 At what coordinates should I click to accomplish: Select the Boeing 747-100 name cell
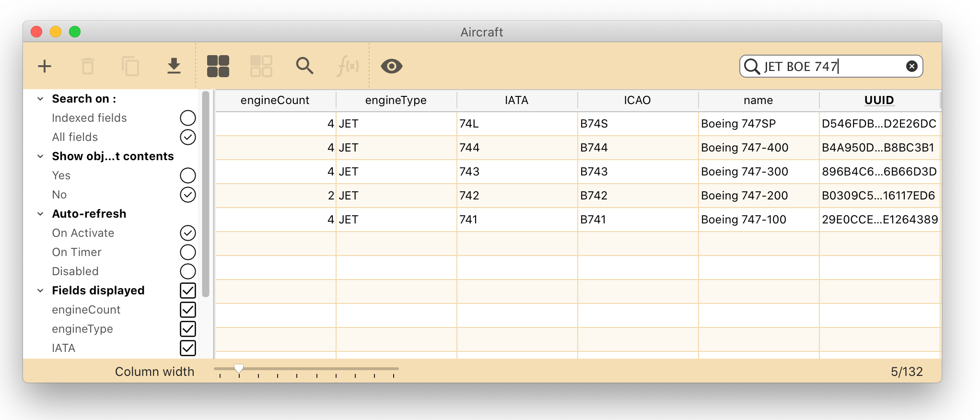pyautogui.click(x=758, y=220)
